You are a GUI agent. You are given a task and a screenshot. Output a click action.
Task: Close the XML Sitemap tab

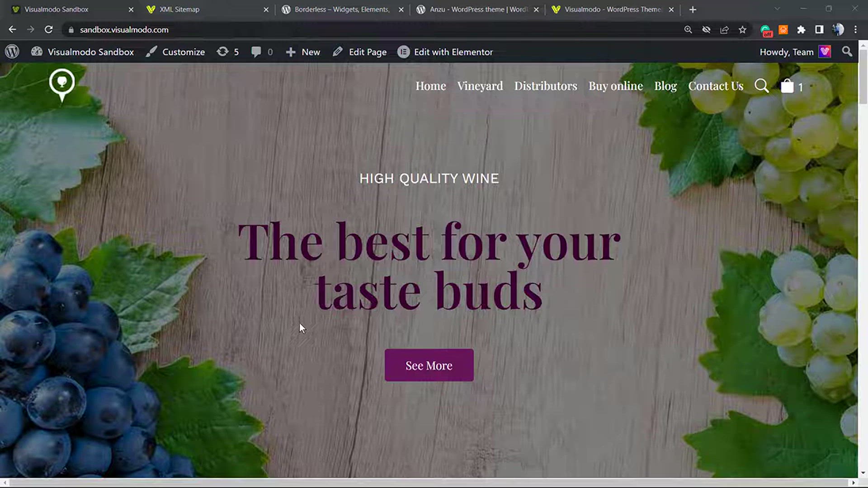click(266, 9)
